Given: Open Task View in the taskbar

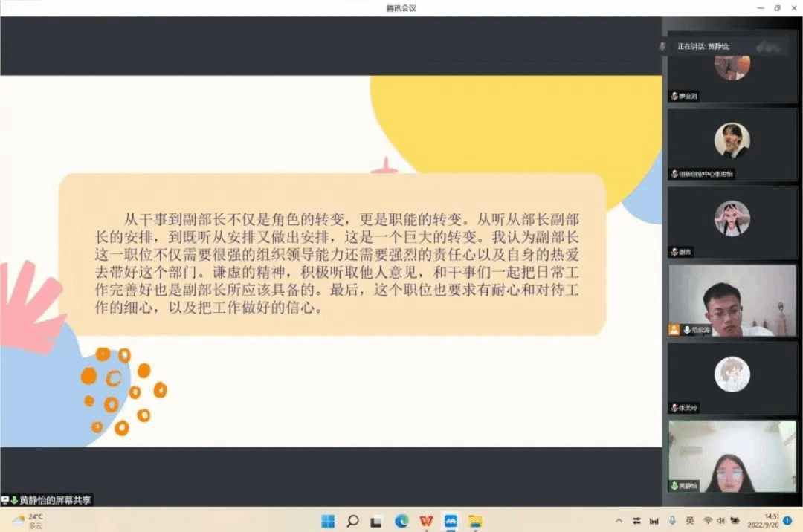Looking at the screenshot, I should [x=377, y=521].
